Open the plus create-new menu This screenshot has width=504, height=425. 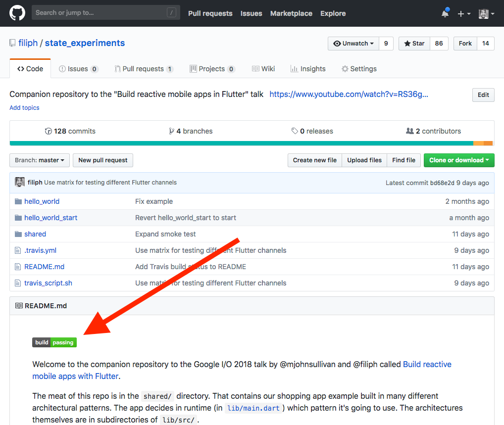(464, 13)
